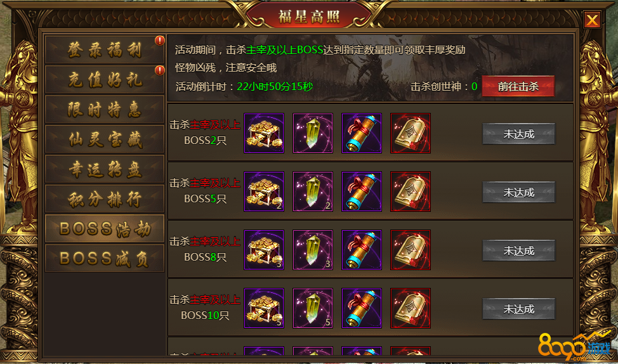Click gold treasure chest in BOSS2 row
Image resolution: width=618 pixels, height=364 pixels.
tap(264, 133)
